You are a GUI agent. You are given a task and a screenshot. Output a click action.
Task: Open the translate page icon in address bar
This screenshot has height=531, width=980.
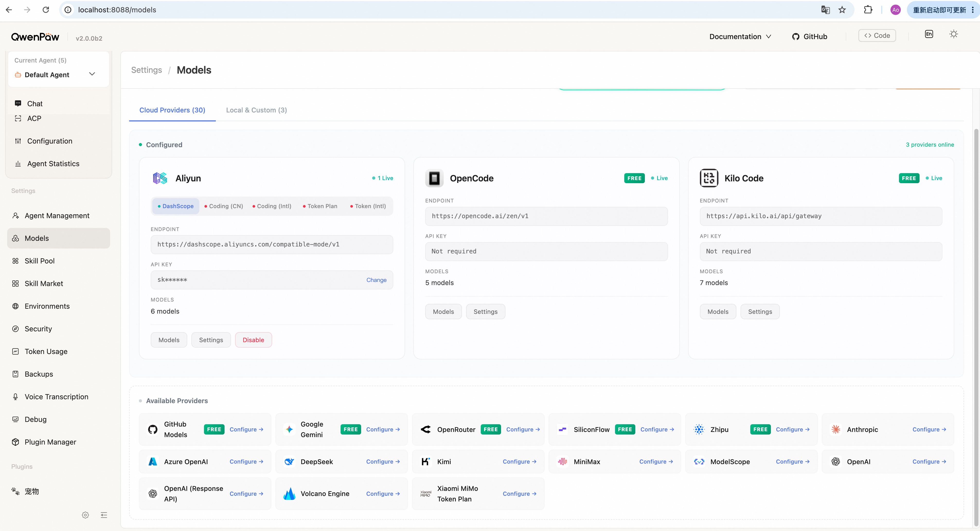tap(825, 10)
